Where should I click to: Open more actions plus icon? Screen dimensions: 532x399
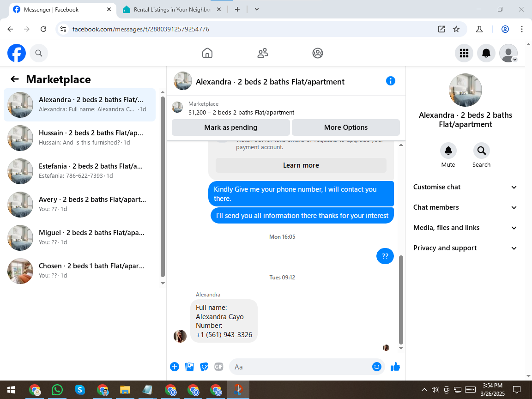pyautogui.click(x=175, y=367)
